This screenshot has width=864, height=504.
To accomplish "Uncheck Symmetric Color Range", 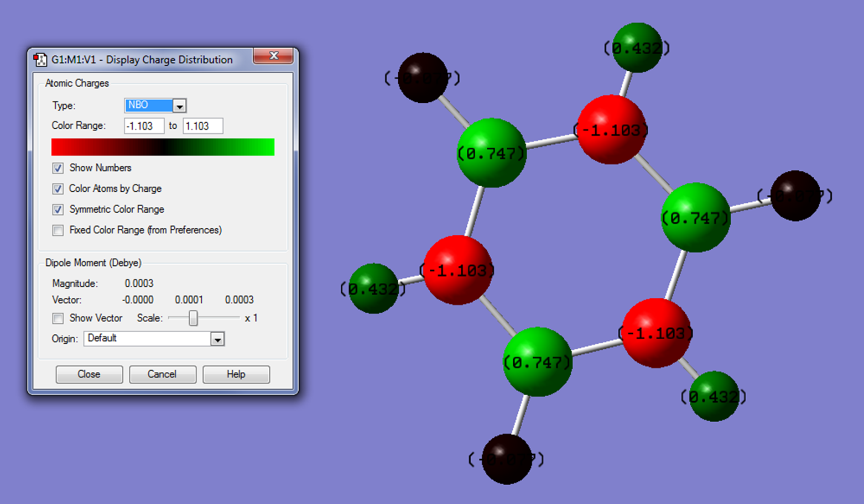I will (x=58, y=209).
